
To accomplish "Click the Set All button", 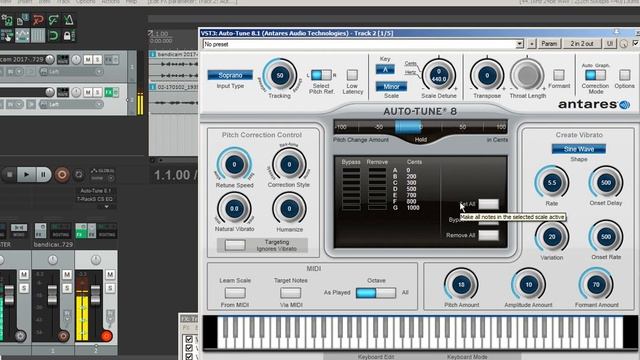I will (x=488, y=204).
